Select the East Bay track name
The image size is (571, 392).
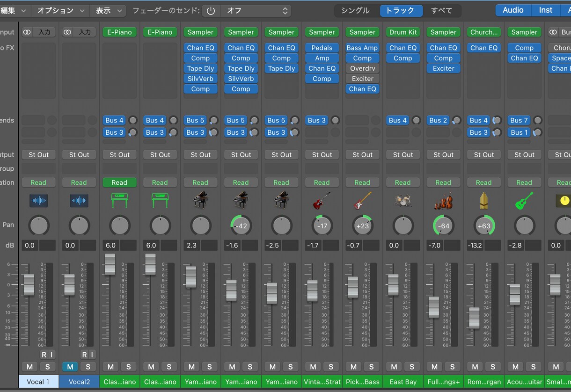pos(403,382)
